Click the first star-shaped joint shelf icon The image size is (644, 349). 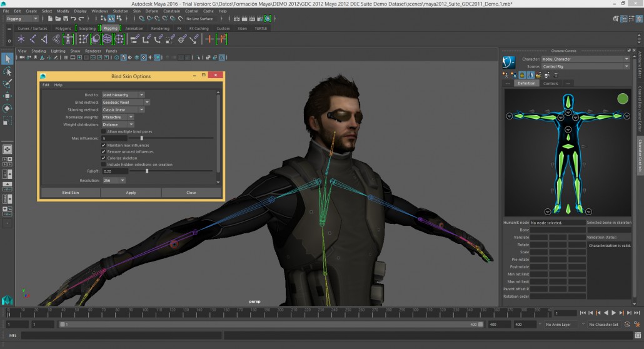pos(21,39)
